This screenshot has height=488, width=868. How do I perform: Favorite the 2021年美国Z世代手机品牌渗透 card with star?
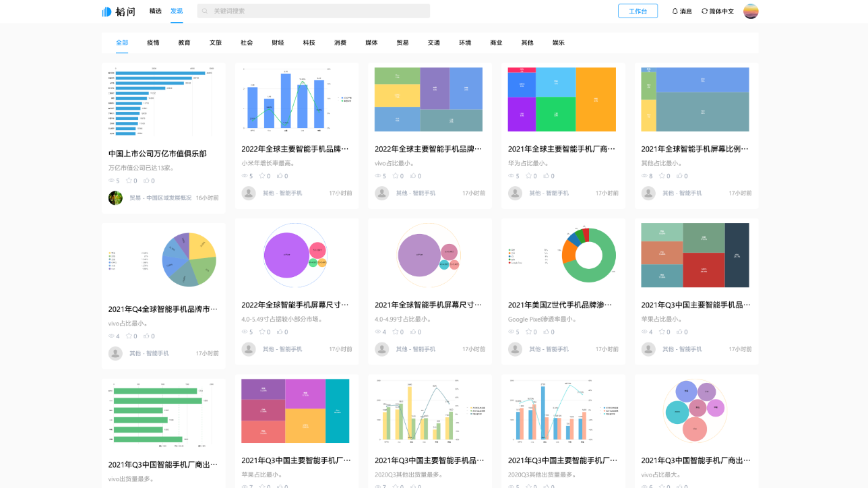tap(528, 332)
